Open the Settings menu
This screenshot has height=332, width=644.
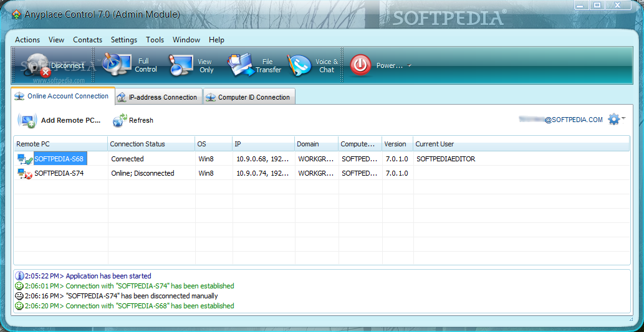tap(124, 40)
